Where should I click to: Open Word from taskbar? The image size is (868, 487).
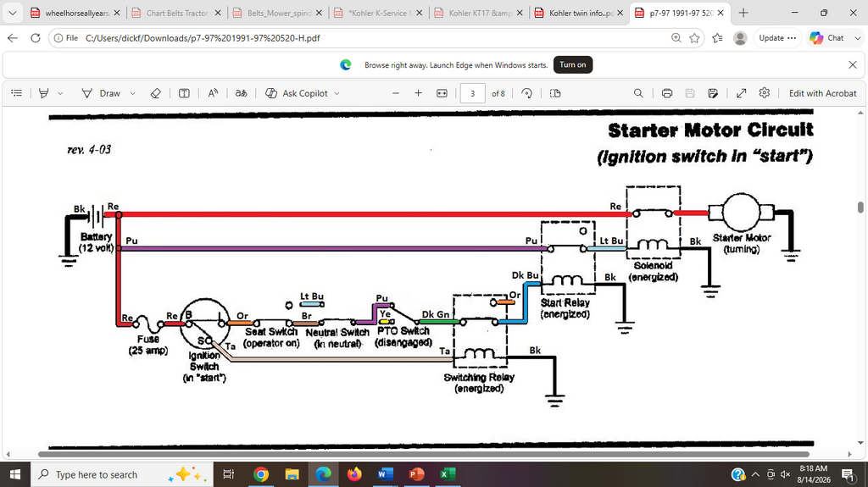click(386, 474)
